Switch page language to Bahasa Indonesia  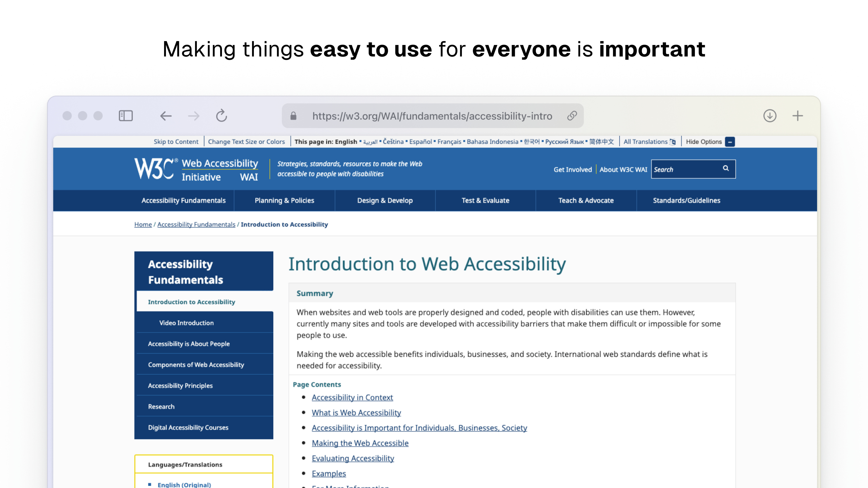pos(492,142)
